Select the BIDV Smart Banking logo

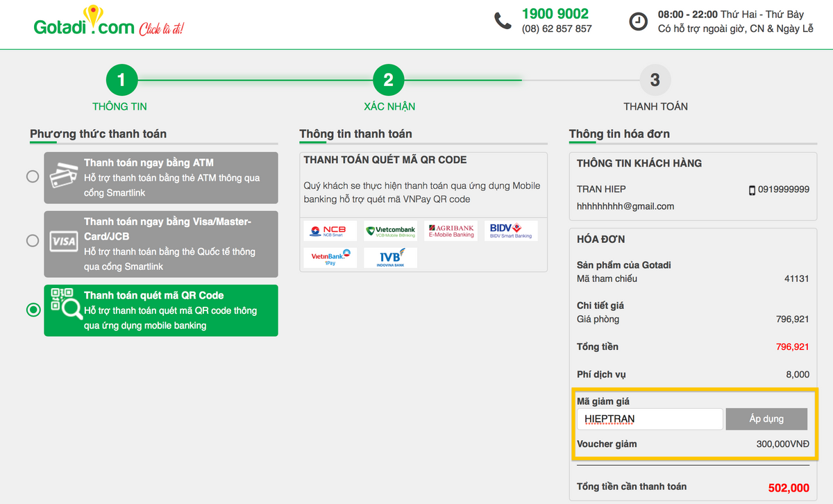pos(511,230)
